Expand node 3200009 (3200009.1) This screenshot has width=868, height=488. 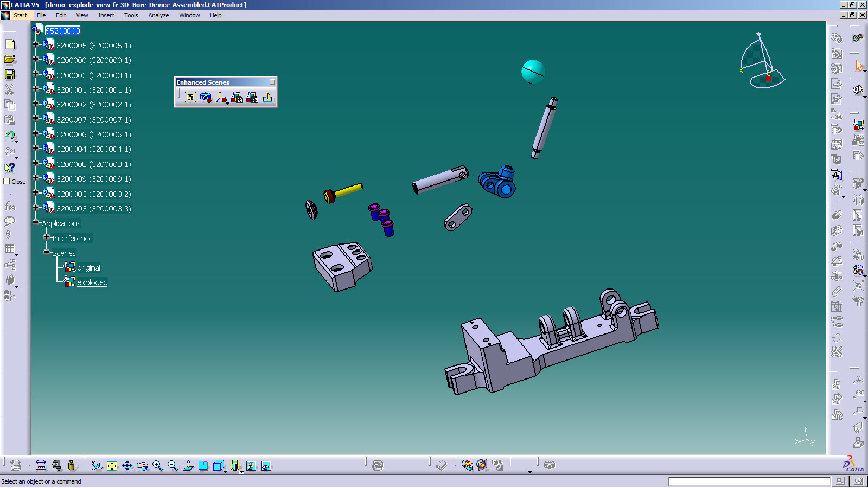pos(36,178)
